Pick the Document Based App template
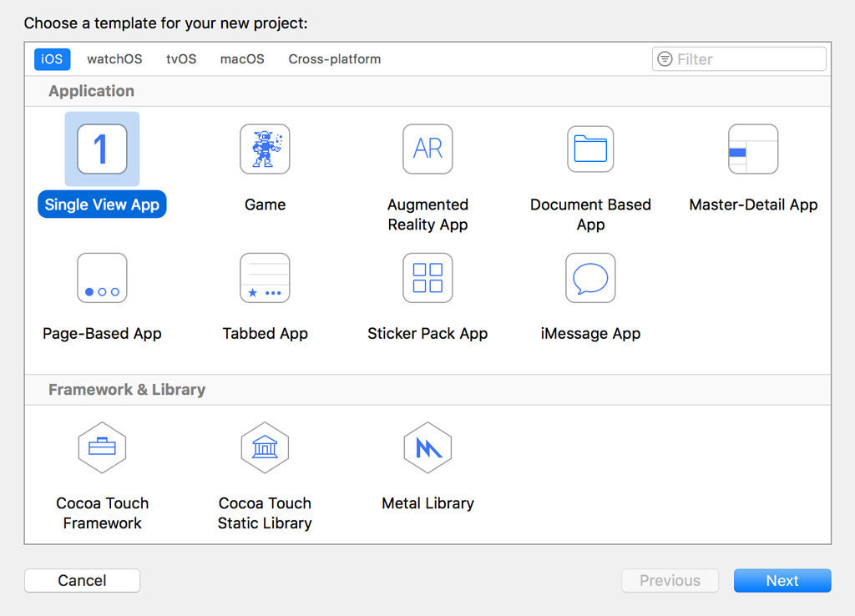Screen dimensions: 855x616 (590, 149)
